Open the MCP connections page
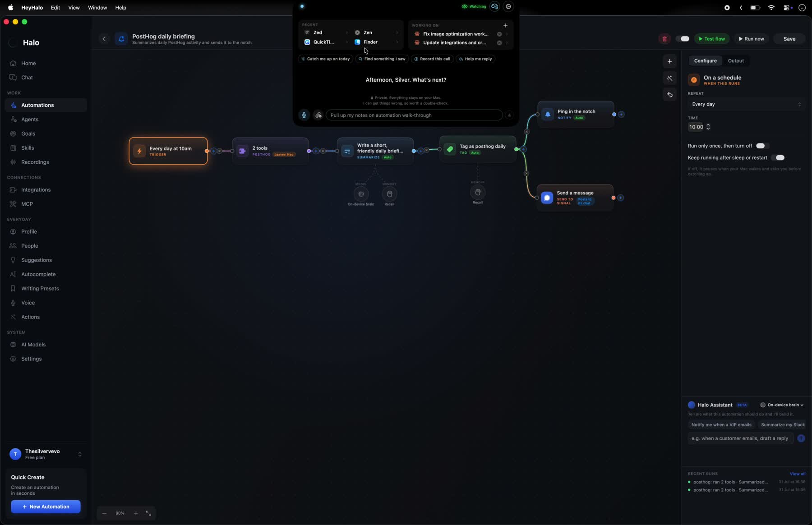The image size is (812, 525). point(27,204)
